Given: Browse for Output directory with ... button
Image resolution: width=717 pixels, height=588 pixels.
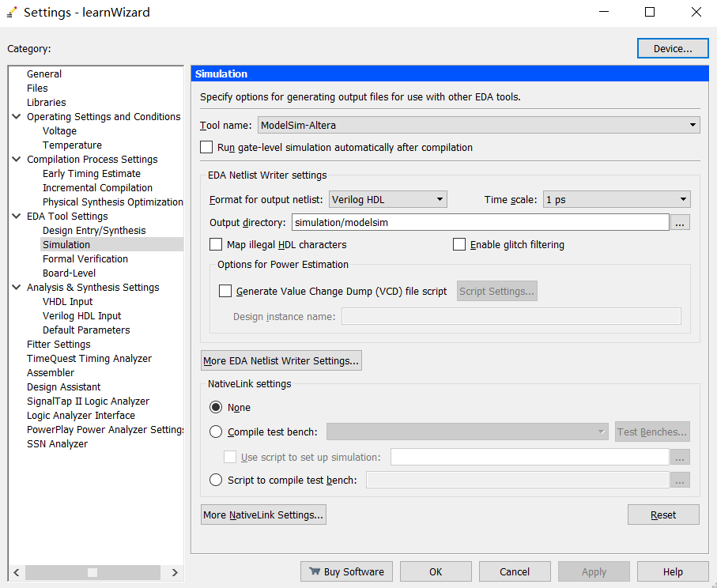Looking at the screenshot, I should [x=680, y=222].
